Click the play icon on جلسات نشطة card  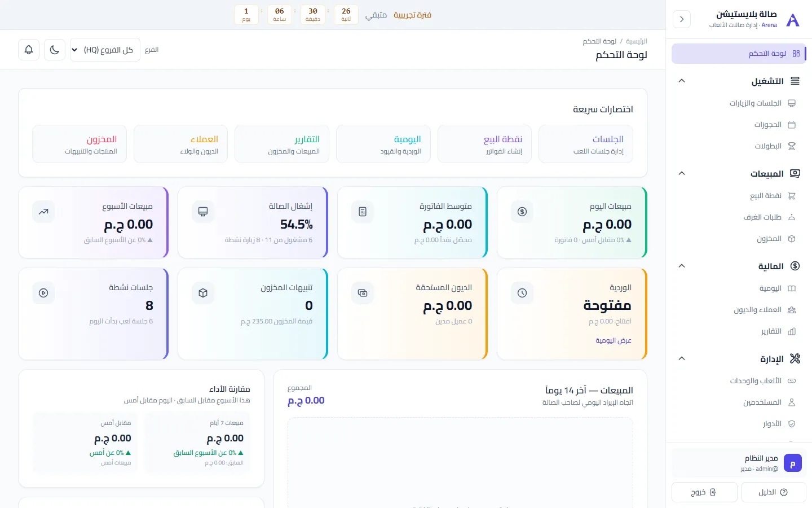pyautogui.click(x=43, y=293)
